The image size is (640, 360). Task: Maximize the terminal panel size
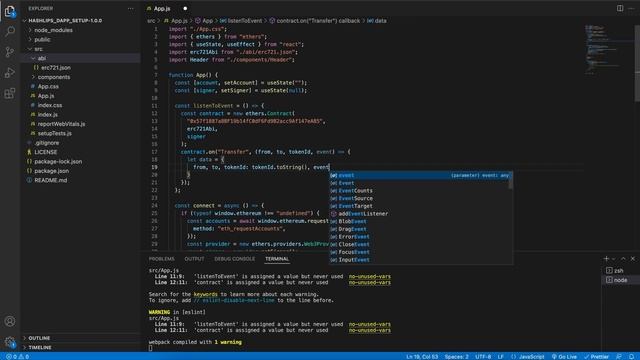[623, 259]
